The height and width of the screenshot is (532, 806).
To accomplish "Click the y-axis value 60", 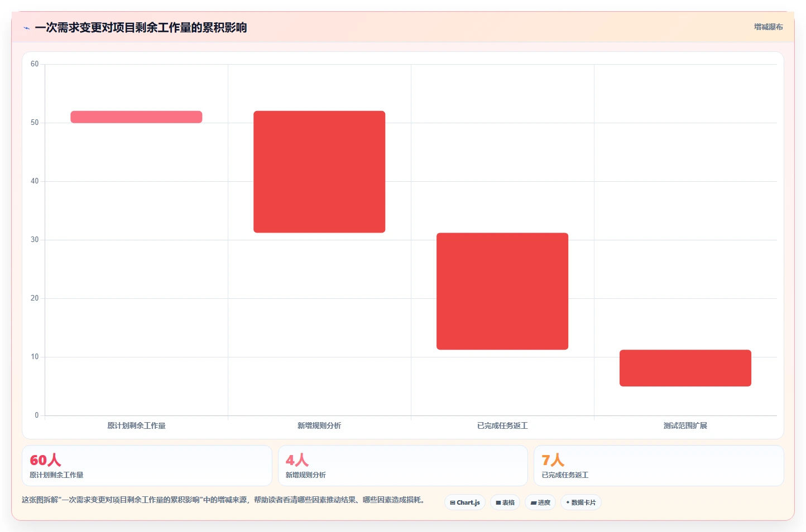I will click(x=35, y=64).
